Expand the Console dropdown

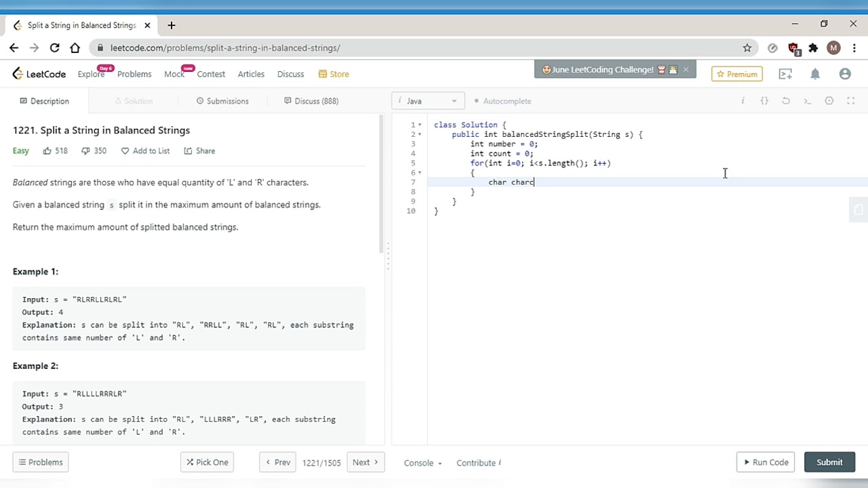(422, 463)
